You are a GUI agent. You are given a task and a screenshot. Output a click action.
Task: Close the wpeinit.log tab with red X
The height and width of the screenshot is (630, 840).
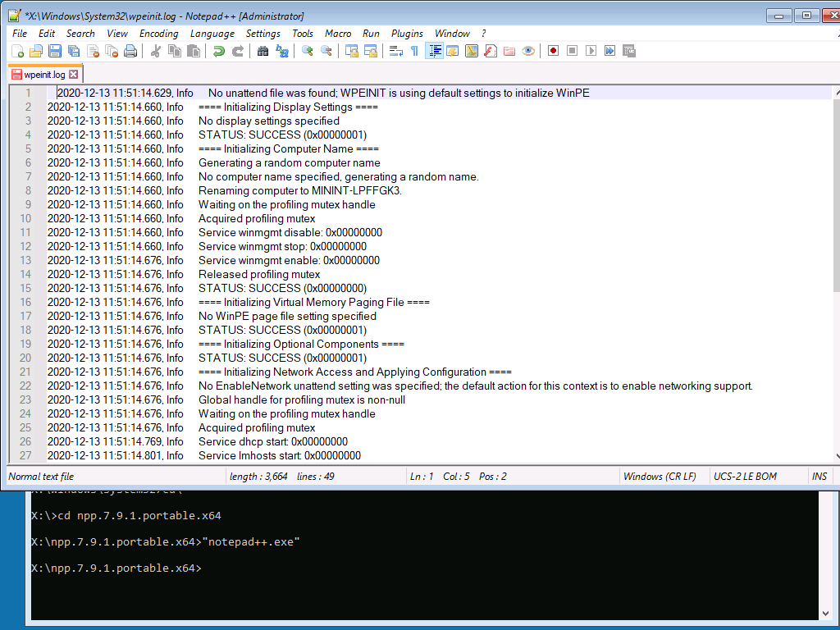pyautogui.click(x=73, y=75)
